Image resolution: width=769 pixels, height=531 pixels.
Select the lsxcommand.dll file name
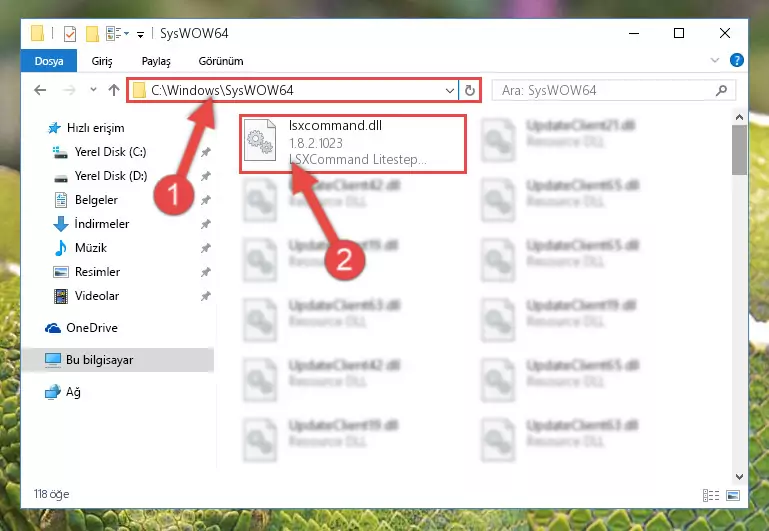[x=335, y=126]
